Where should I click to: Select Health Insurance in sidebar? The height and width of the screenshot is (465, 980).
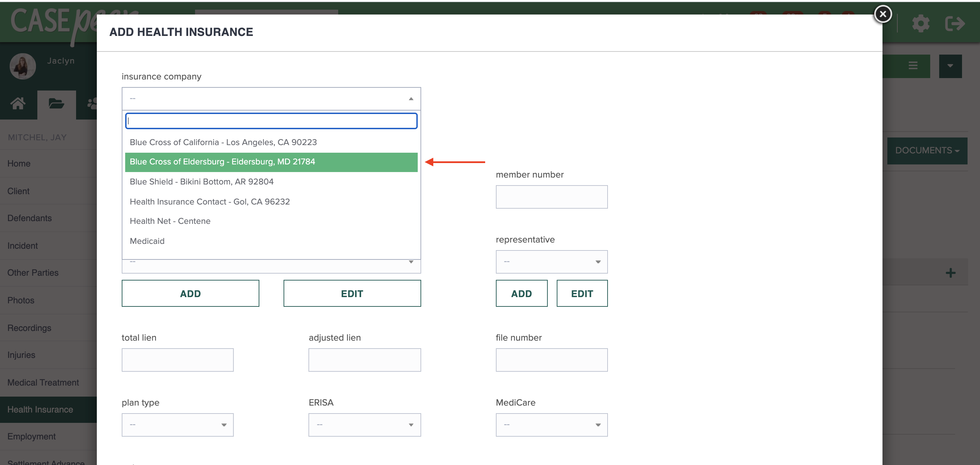coord(48,410)
